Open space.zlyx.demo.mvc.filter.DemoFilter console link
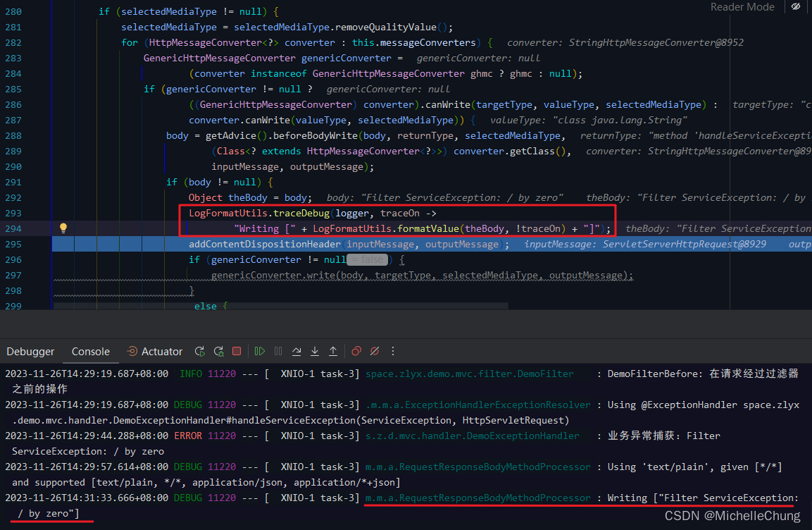Screen dimensions: 812x530 (x=469, y=374)
